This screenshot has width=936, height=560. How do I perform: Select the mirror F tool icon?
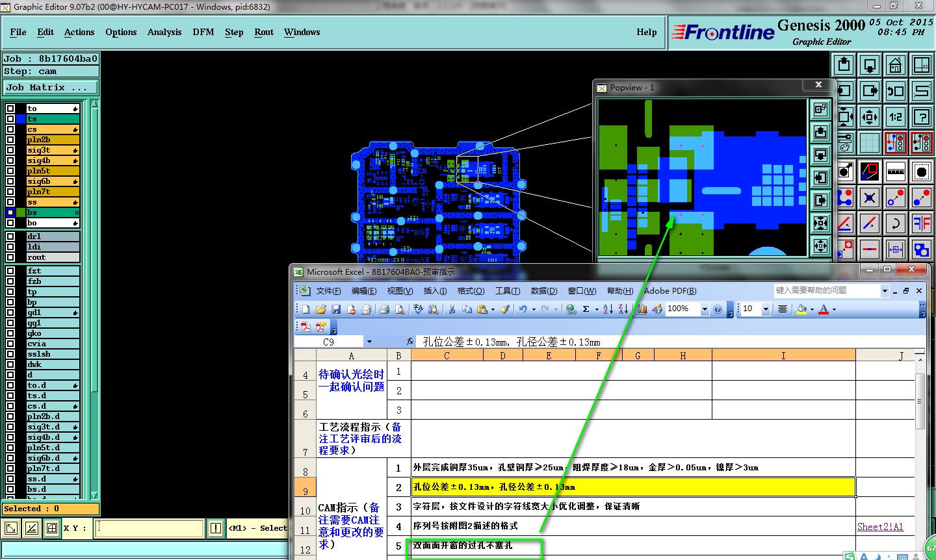pyautogui.click(x=922, y=224)
